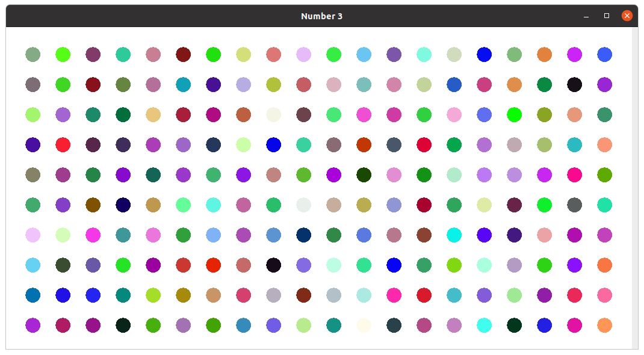Select the burnt orange dot in the fourth row
644x355 pixels.
pyautogui.click(x=364, y=145)
